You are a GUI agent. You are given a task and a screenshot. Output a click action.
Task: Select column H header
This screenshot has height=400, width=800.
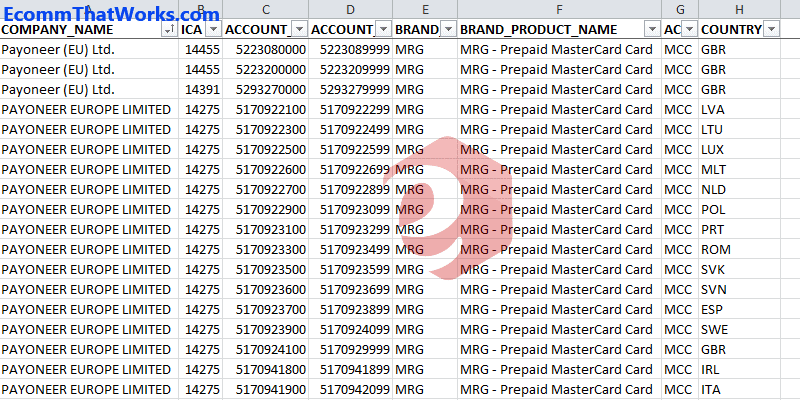coord(739,9)
